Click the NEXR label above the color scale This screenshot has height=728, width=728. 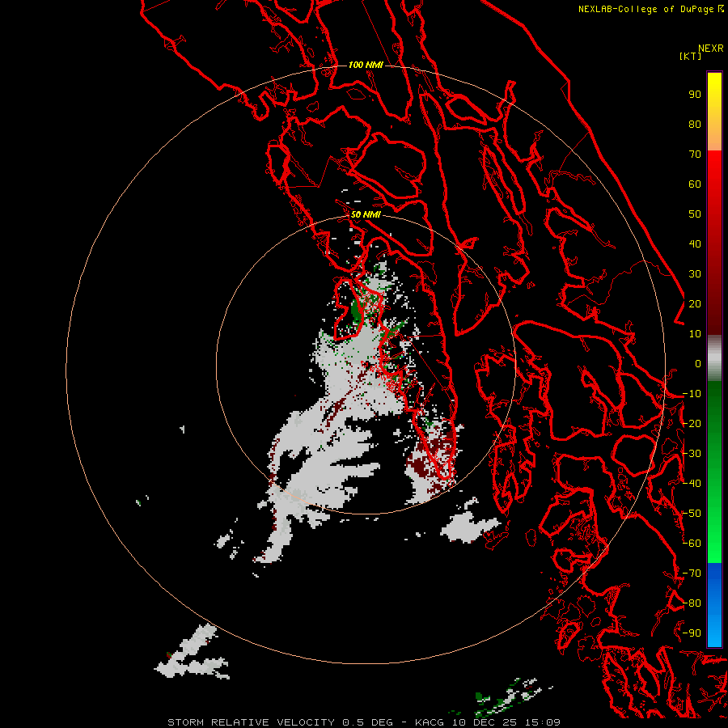coord(711,49)
